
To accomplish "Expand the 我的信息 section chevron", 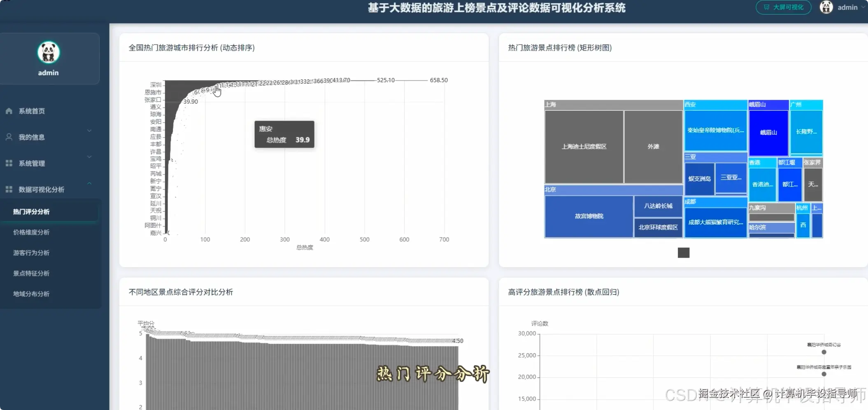I will pyautogui.click(x=89, y=131).
